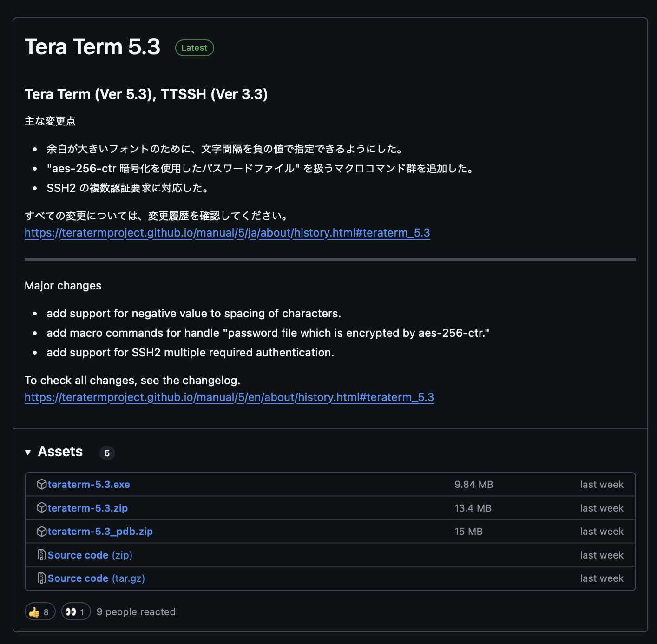Click the Assets count badge showing 5
The width and height of the screenshot is (657, 644).
pos(107,453)
